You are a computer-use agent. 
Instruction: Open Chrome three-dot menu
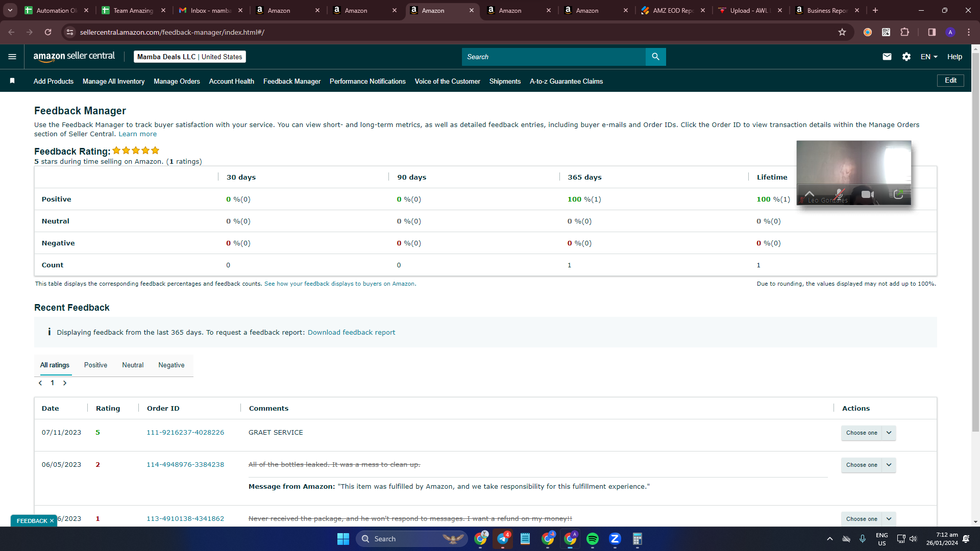969,32
